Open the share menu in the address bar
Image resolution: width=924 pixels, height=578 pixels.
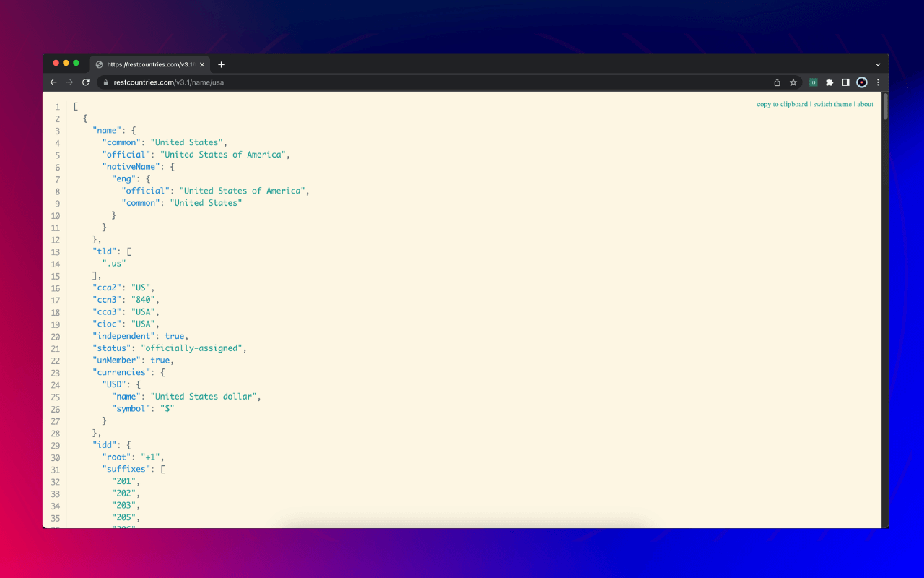click(777, 82)
